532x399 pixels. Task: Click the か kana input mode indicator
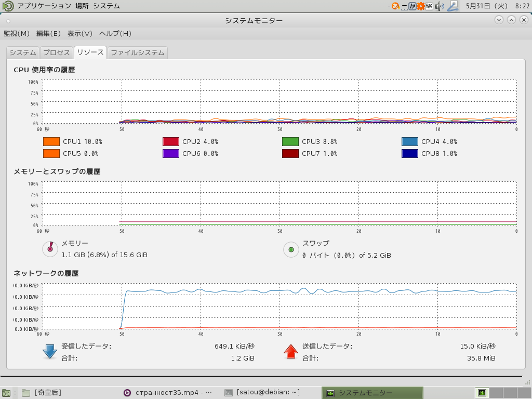click(x=412, y=6)
